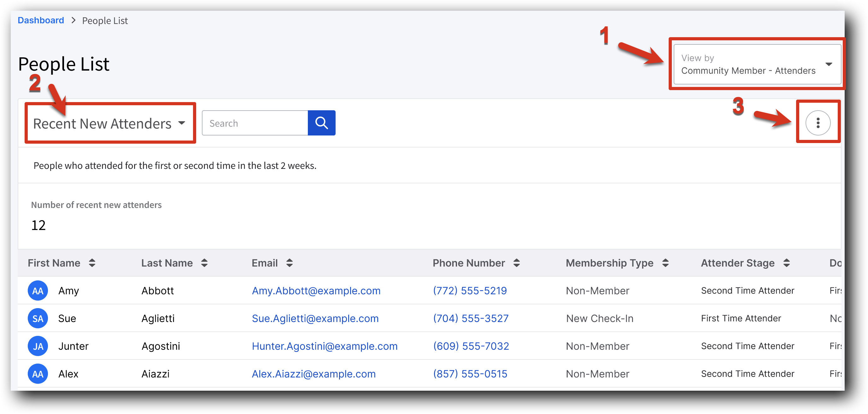The width and height of the screenshot is (868, 414).
Task: Click phone number (857) 555-0515
Action: (x=470, y=374)
